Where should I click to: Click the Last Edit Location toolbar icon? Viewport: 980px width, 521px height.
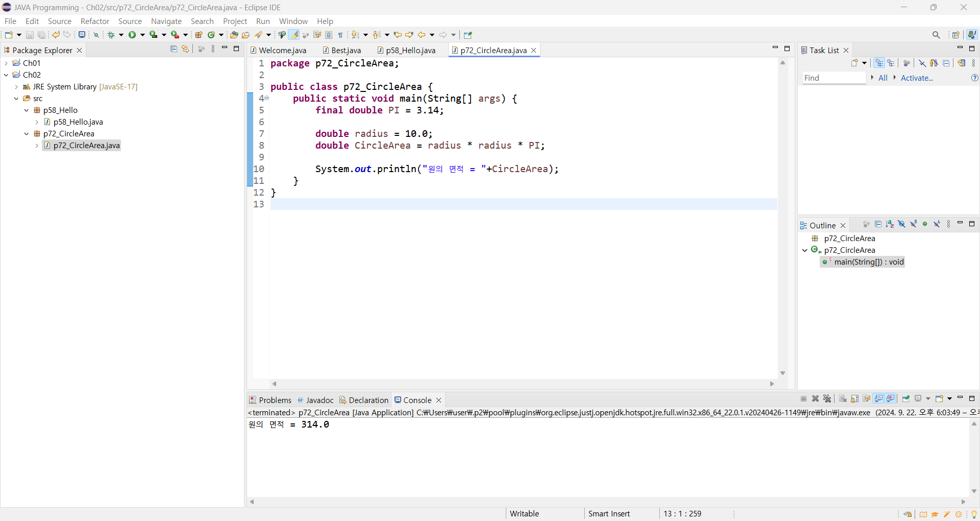pos(398,35)
